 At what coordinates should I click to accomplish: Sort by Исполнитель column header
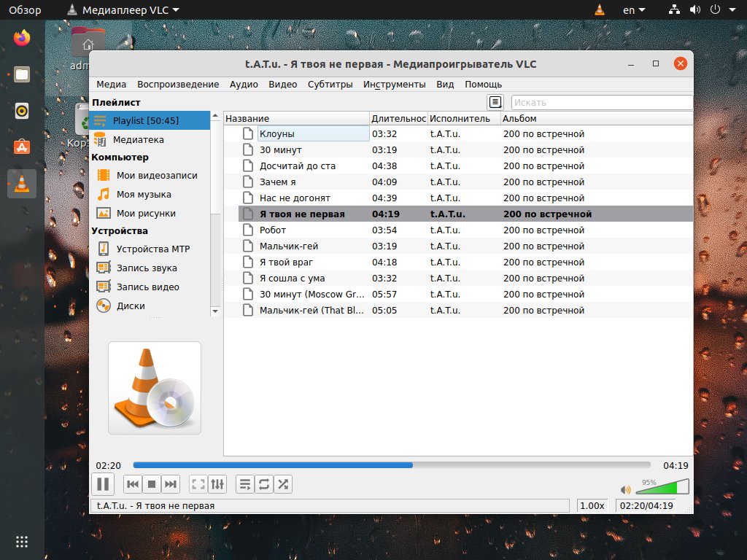pyautogui.click(x=464, y=119)
